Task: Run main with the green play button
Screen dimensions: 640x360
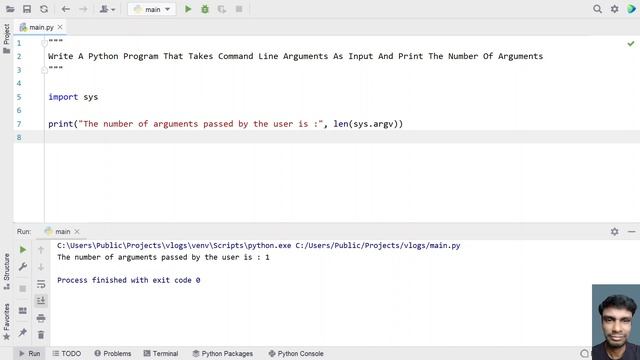Action: pyautogui.click(x=188, y=9)
